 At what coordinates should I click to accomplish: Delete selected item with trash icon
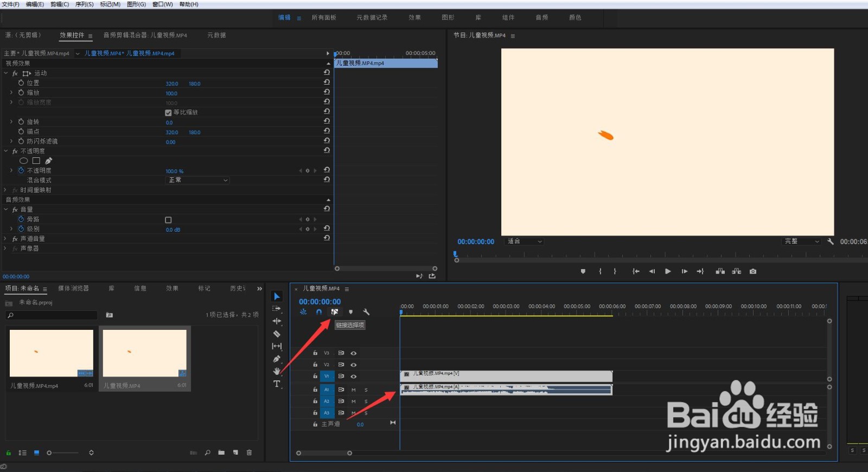[249, 452]
